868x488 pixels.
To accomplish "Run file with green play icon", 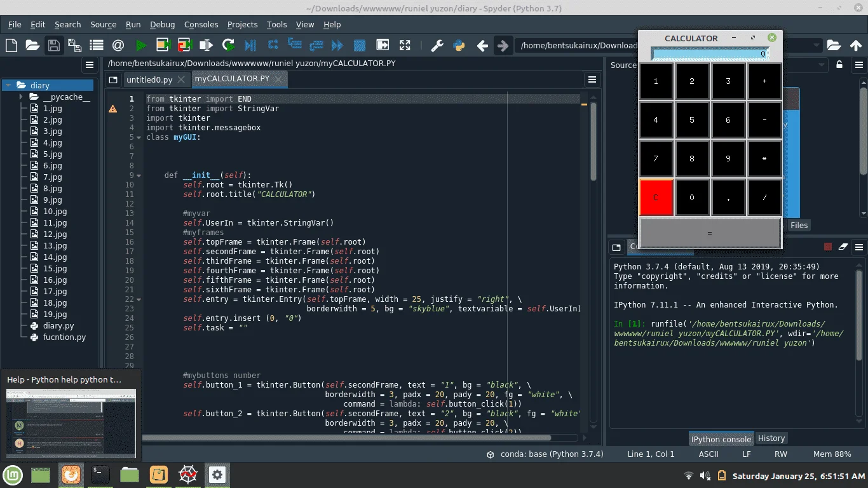I will pyautogui.click(x=141, y=45).
